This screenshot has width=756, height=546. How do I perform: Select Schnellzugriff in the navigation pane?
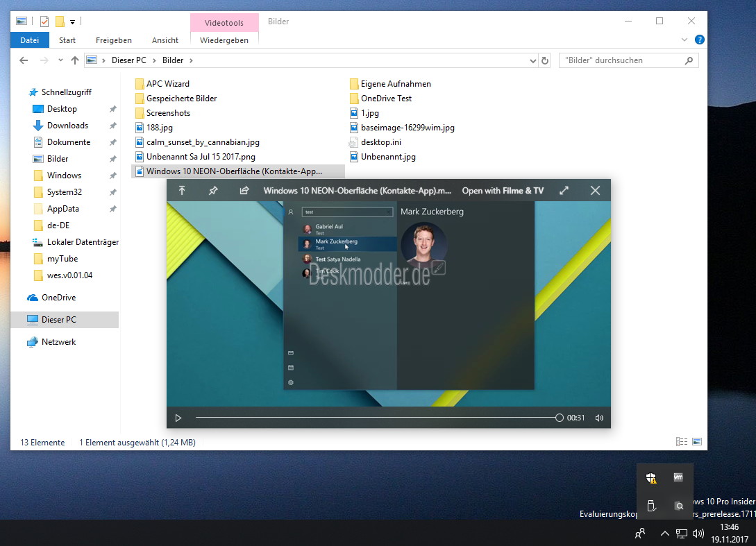pyautogui.click(x=66, y=92)
